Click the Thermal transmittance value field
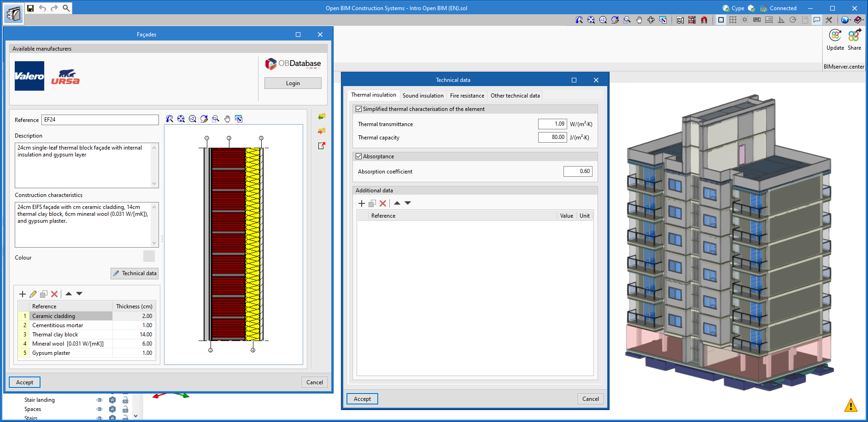The height and width of the screenshot is (422, 868). pos(552,124)
